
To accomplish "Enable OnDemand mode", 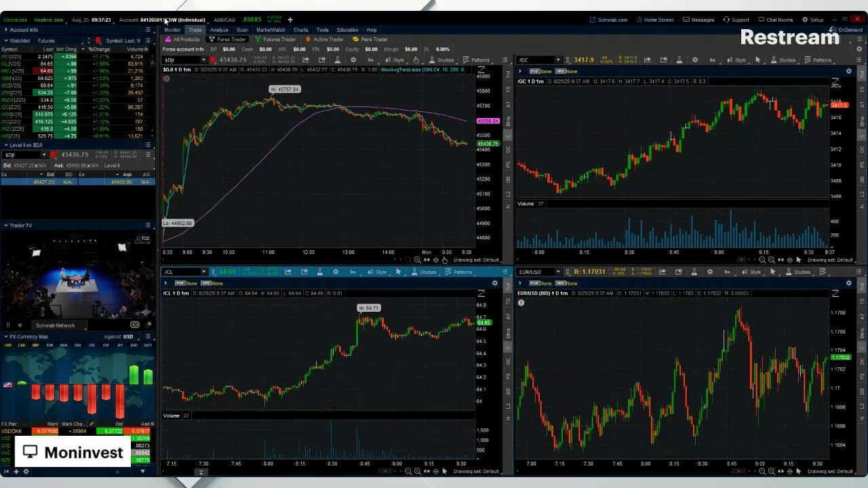I will [x=846, y=30].
